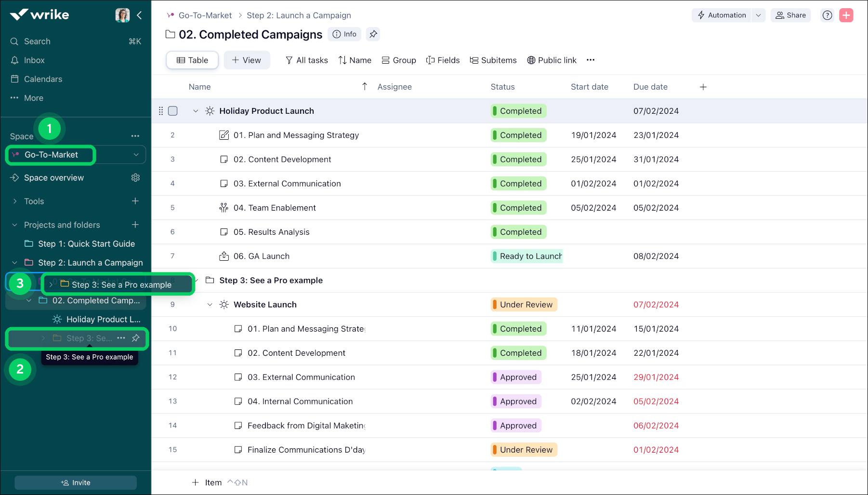
Task: Open the Go-To-Market space dropdown
Action: tap(136, 155)
